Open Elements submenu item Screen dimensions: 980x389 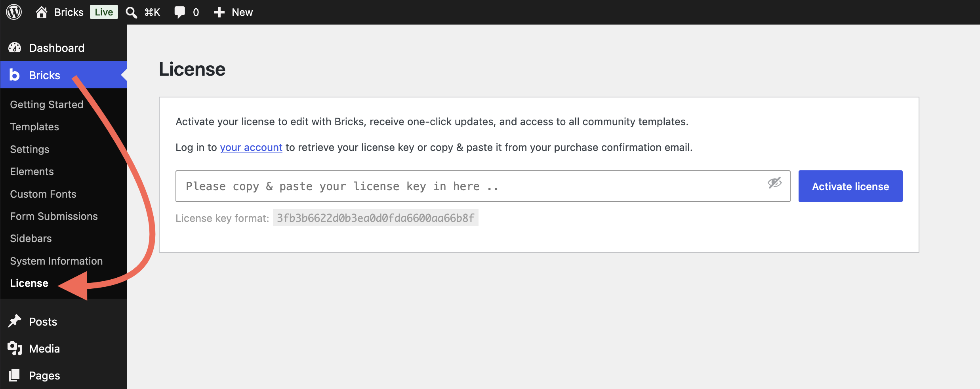pyautogui.click(x=32, y=172)
